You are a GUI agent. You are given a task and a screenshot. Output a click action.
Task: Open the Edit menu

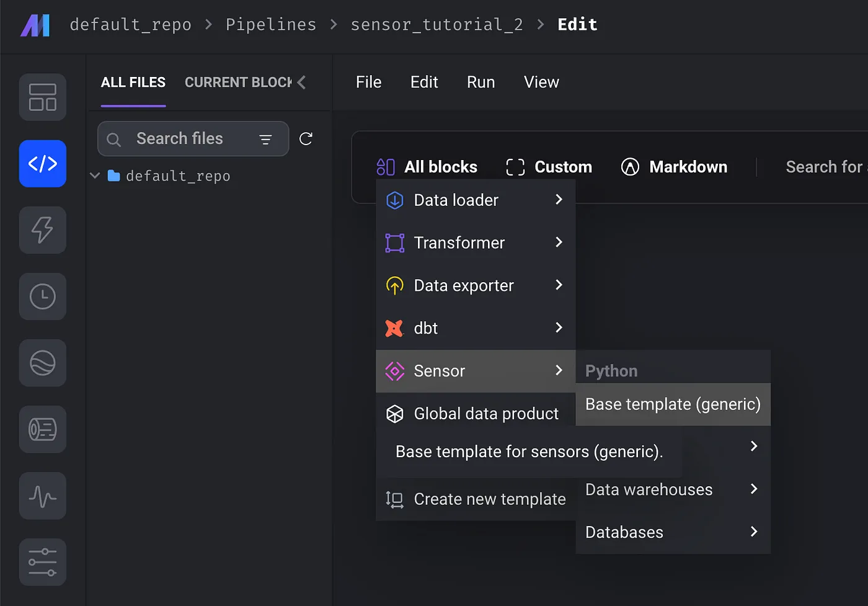point(424,82)
